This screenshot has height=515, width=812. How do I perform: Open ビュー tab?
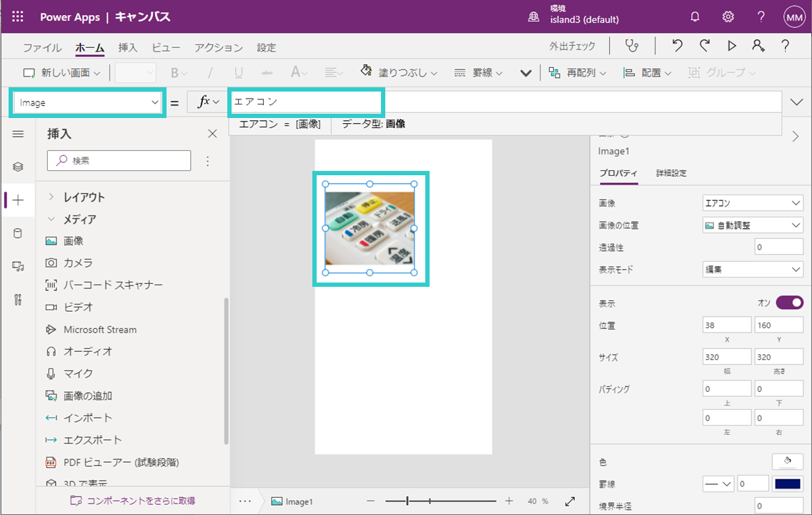point(166,48)
